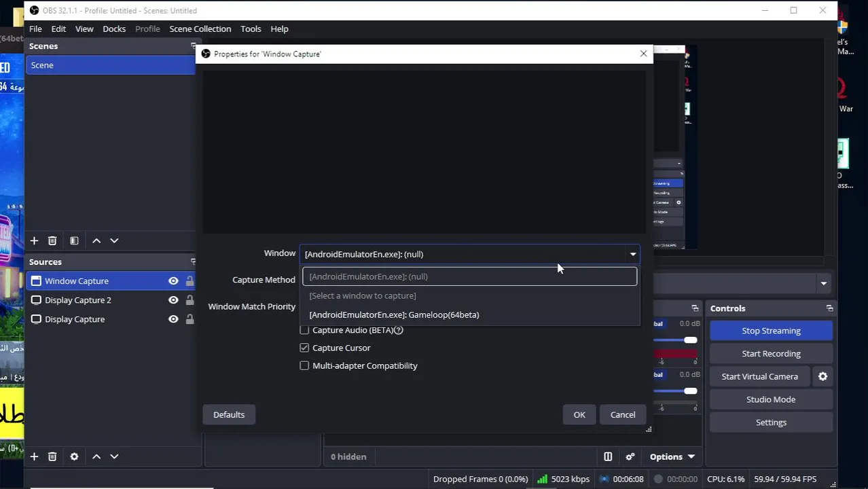The image size is (868, 489).
Task: Open the Tools menu
Action: point(251,29)
